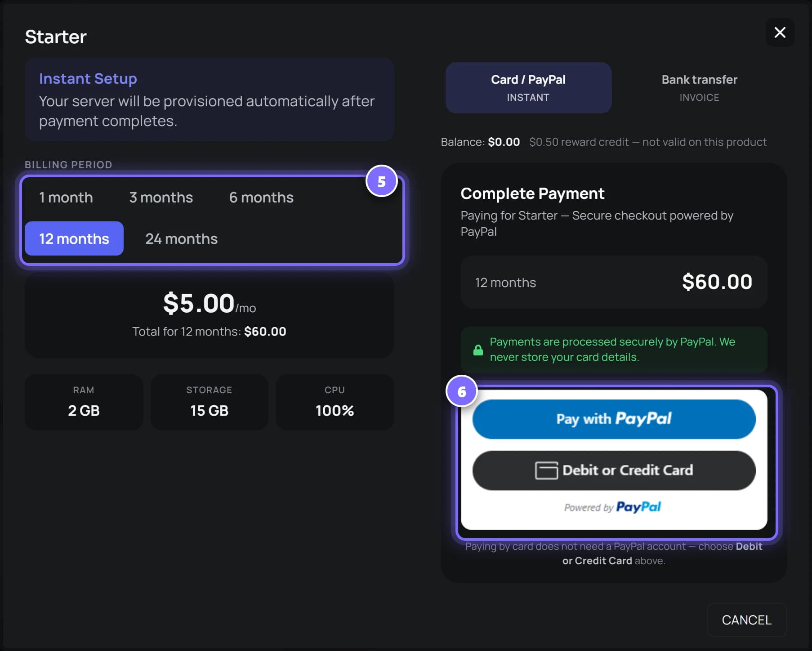Close the Starter dialog with X
Image resolution: width=812 pixels, height=651 pixels.
point(780,32)
